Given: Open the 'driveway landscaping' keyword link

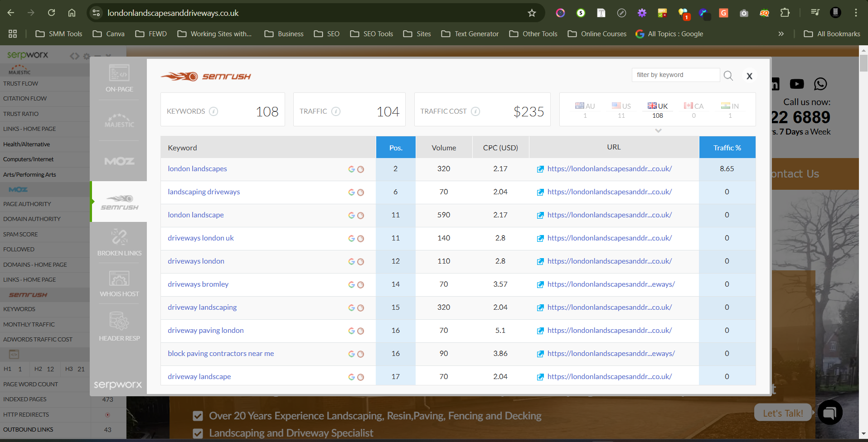Looking at the screenshot, I should [202, 307].
